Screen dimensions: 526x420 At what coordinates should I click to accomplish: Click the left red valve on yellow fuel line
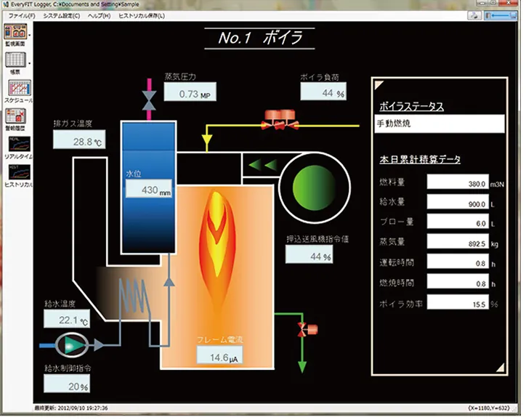click(271, 120)
